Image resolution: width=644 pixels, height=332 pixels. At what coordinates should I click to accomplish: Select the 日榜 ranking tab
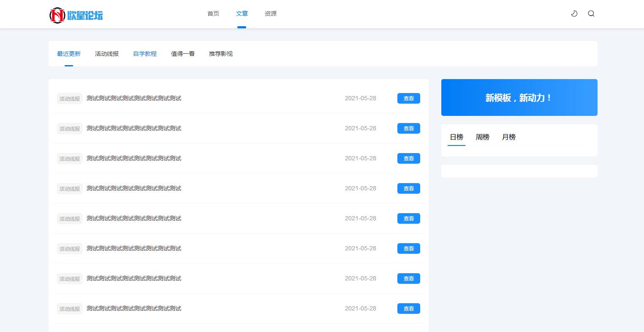click(x=457, y=137)
